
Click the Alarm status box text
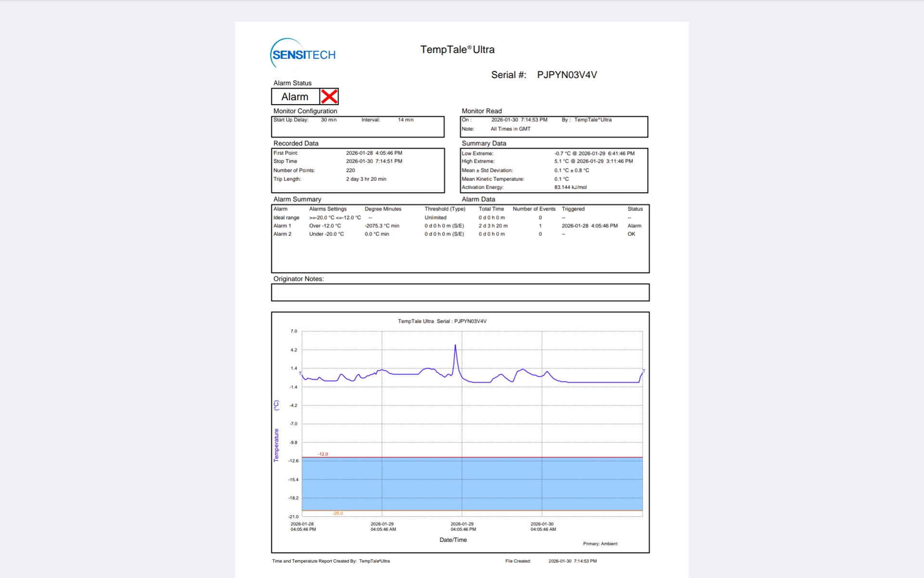(x=295, y=97)
